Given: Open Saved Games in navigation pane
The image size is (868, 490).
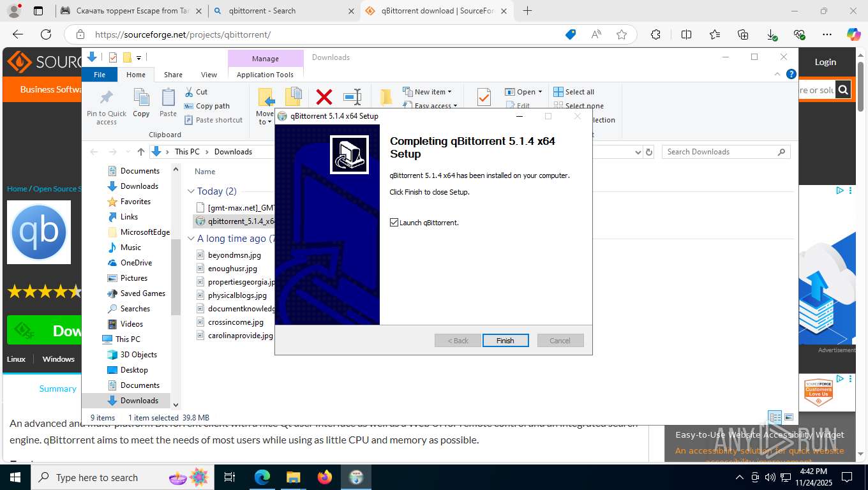Looking at the screenshot, I should [x=142, y=293].
